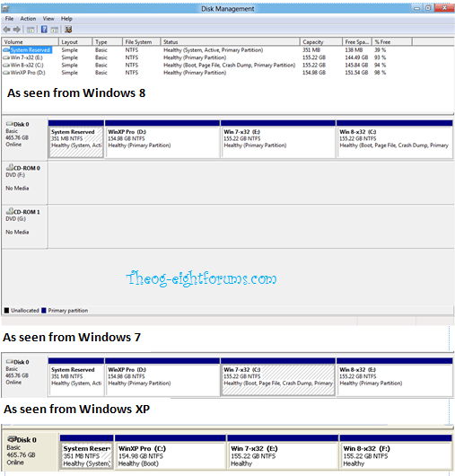The height and width of the screenshot is (476, 455).
Task: Click the CD-ROM 0 drive icon
Action: point(10,167)
